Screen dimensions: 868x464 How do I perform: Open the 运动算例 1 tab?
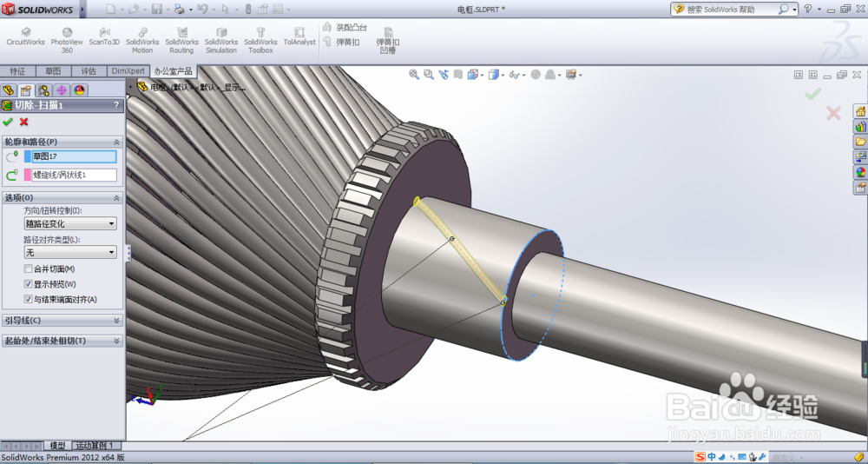(x=95, y=446)
